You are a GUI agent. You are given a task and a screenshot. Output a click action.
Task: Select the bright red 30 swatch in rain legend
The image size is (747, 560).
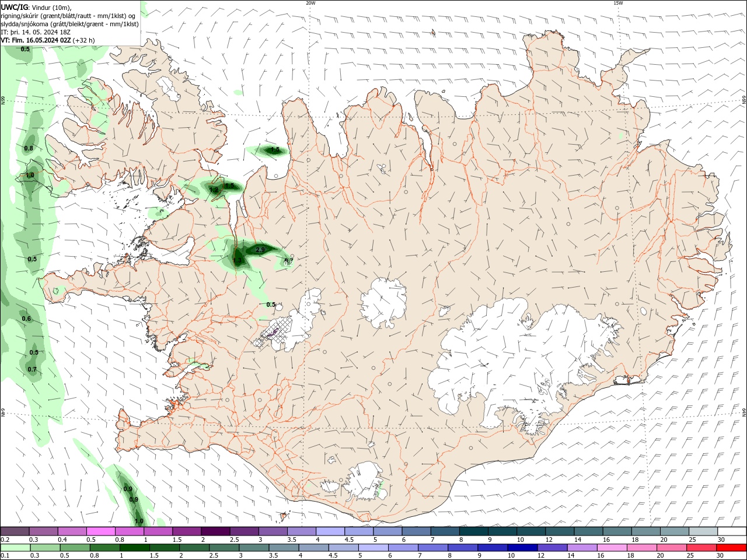731,548
